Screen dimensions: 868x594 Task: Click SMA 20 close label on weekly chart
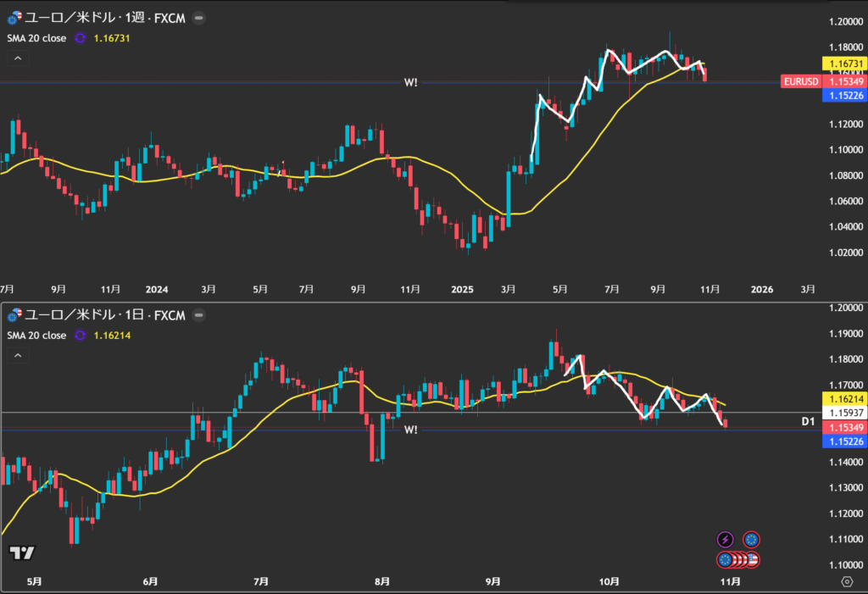(x=36, y=38)
